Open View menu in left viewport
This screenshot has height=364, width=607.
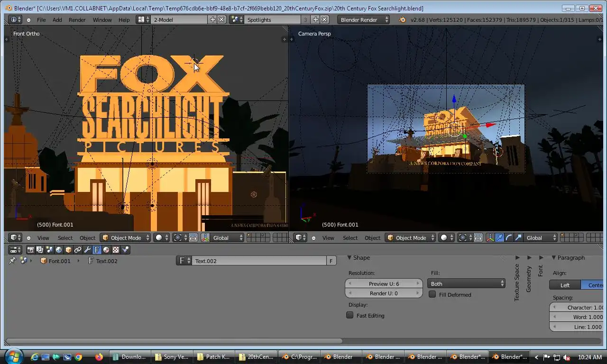43,238
